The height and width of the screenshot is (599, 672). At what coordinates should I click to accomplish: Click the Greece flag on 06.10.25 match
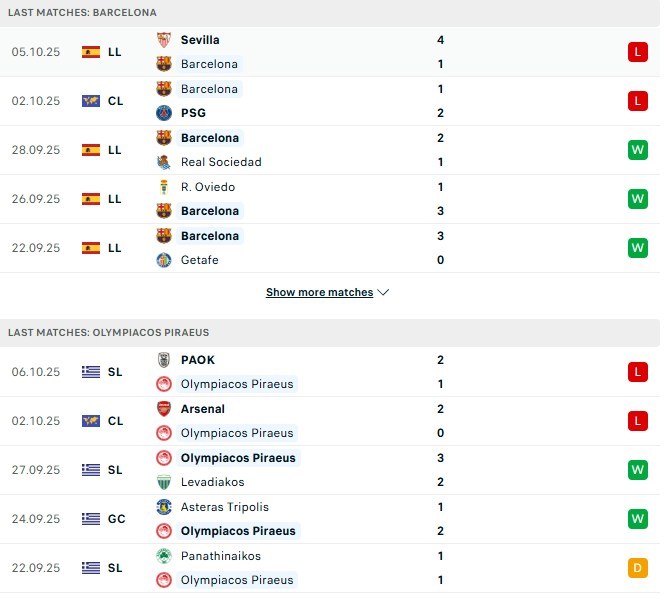click(x=91, y=372)
